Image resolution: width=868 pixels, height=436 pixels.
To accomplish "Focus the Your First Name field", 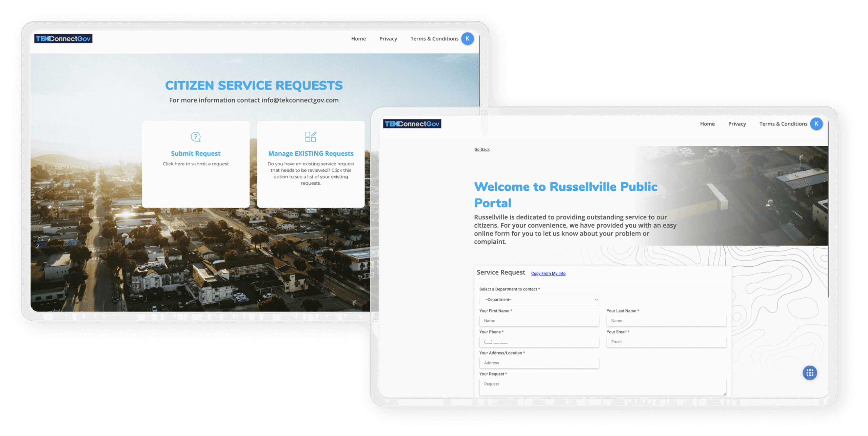I will point(539,321).
